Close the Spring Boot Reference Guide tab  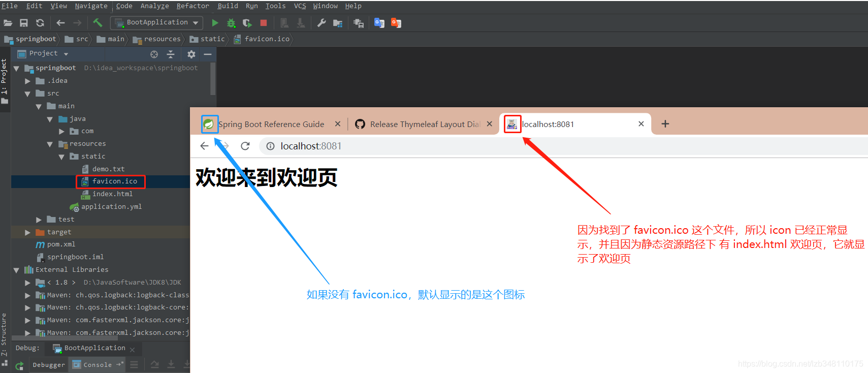click(x=338, y=124)
